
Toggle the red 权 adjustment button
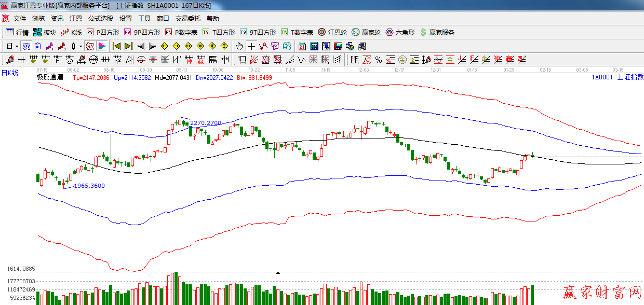click(x=90, y=46)
